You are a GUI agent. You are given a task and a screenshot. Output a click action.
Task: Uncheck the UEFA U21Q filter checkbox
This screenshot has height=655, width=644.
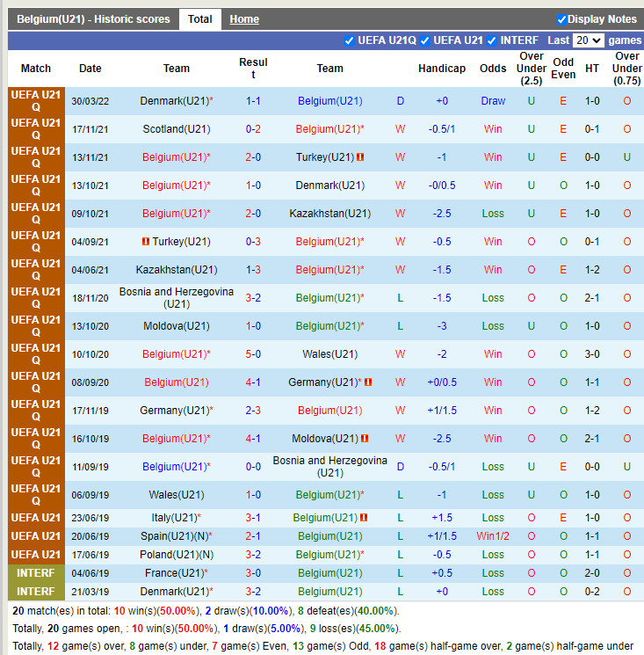[350, 40]
